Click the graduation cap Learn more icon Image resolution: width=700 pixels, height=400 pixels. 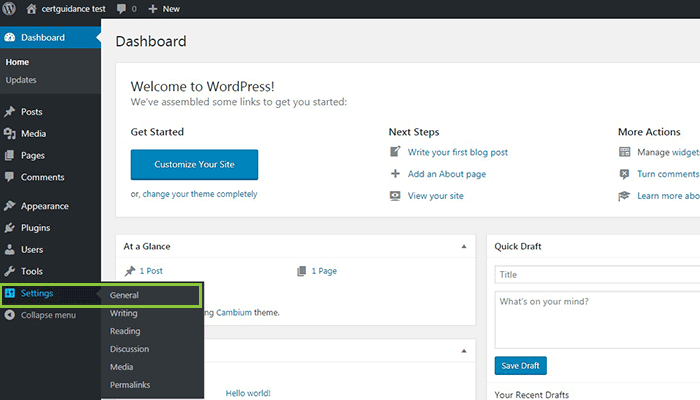pos(624,196)
